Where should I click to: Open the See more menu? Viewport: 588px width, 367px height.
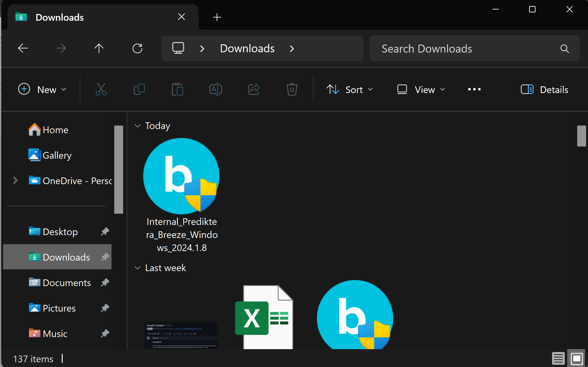pyautogui.click(x=474, y=90)
